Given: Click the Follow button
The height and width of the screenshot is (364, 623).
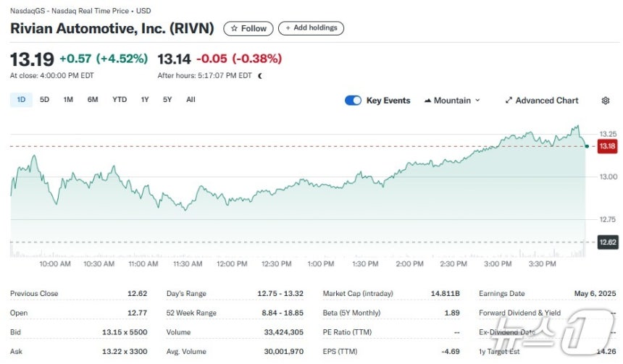Looking at the screenshot, I should tap(248, 28).
